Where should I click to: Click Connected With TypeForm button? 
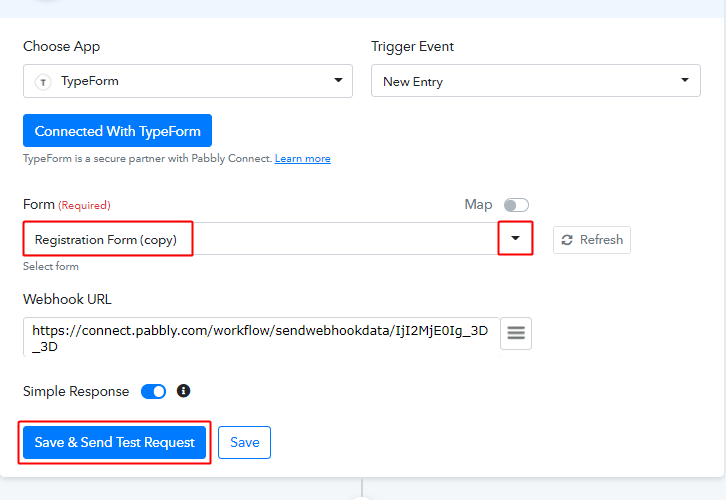click(x=118, y=131)
